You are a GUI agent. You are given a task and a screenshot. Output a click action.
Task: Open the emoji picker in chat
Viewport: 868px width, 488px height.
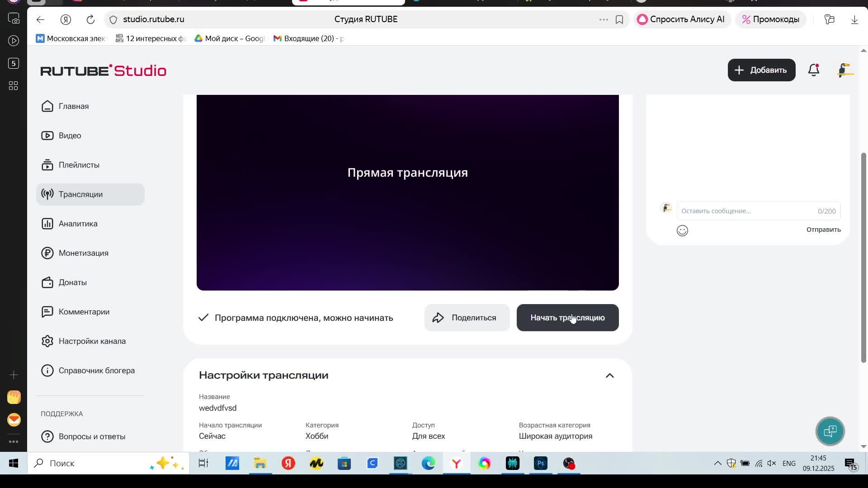(x=682, y=231)
